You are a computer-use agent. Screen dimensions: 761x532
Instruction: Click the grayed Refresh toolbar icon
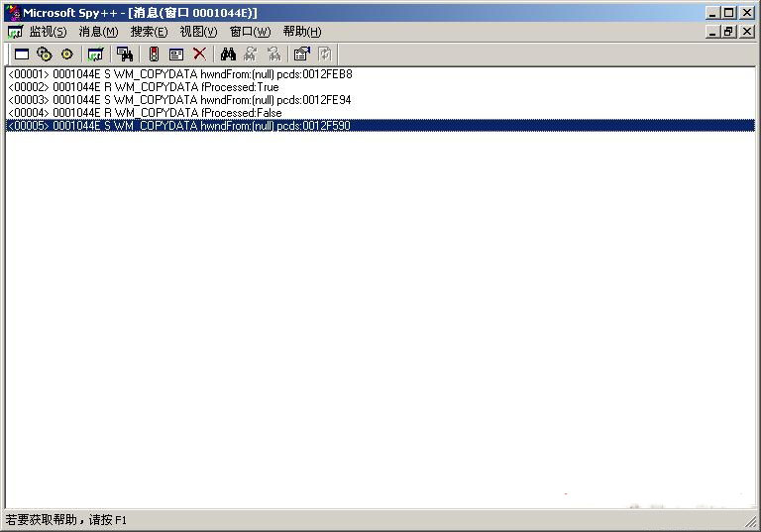pos(325,53)
